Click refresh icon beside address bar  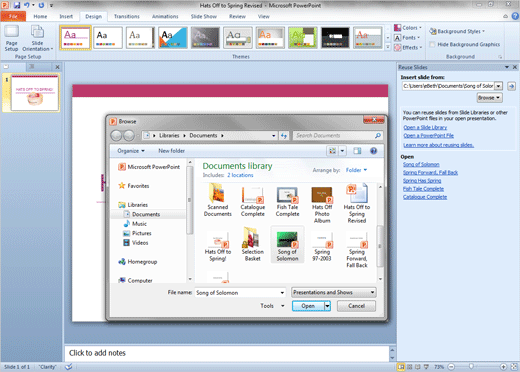(284, 135)
